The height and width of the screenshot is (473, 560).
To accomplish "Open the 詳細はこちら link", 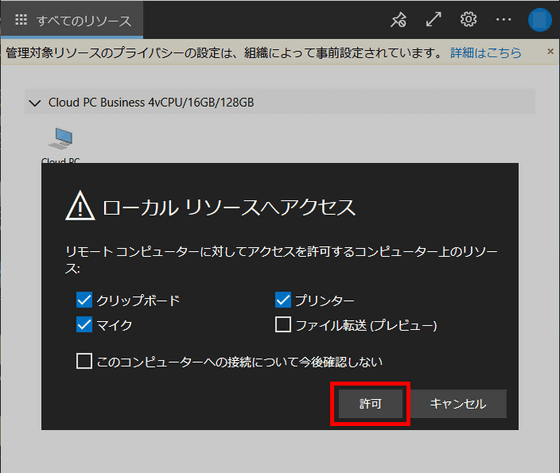I will point(485,53).
